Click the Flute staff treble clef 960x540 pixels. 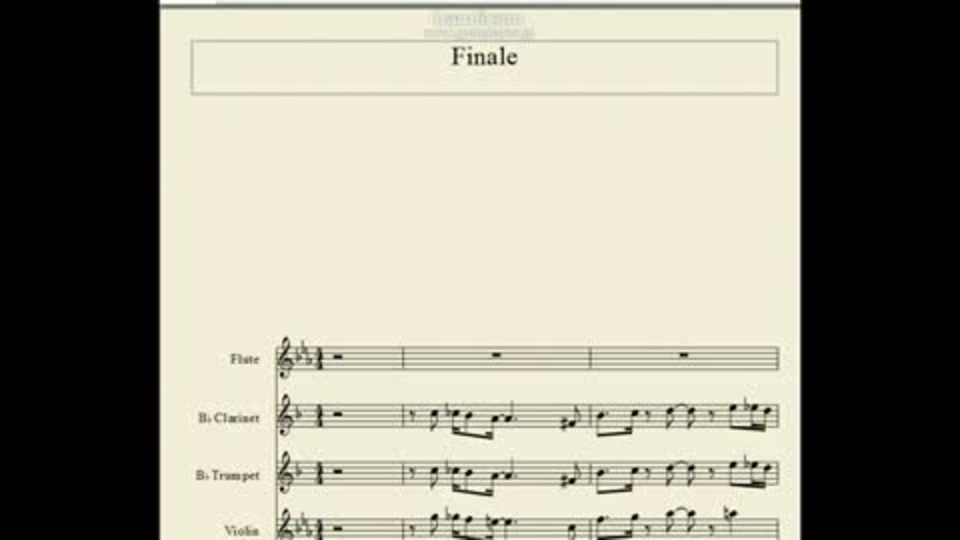click(x=286, y=358)
